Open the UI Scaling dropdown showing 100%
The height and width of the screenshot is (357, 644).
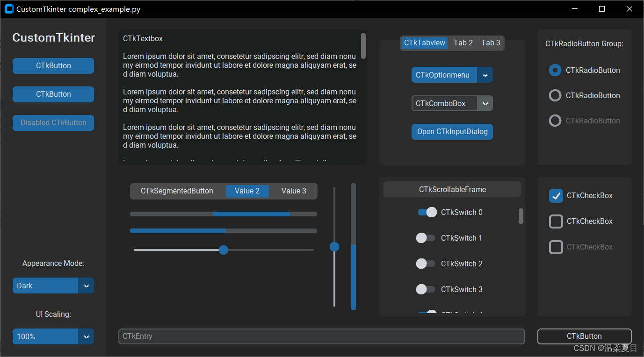[53, 336]
